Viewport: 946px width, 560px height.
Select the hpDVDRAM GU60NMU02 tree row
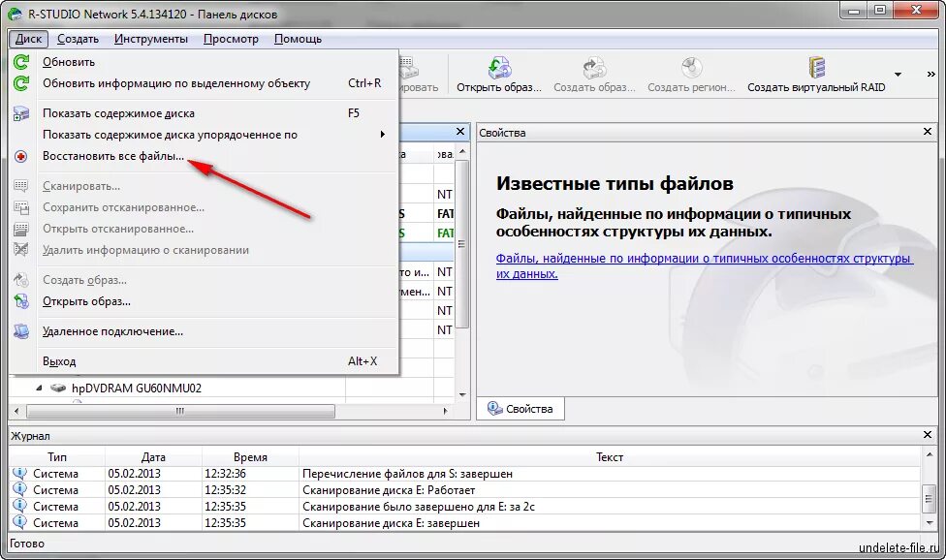(137, 389)
